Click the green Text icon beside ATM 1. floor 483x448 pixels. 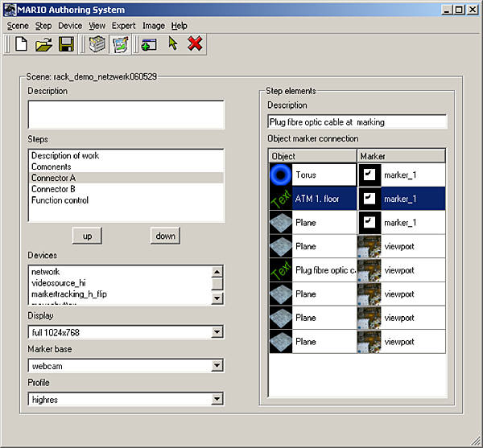point(281,199)
